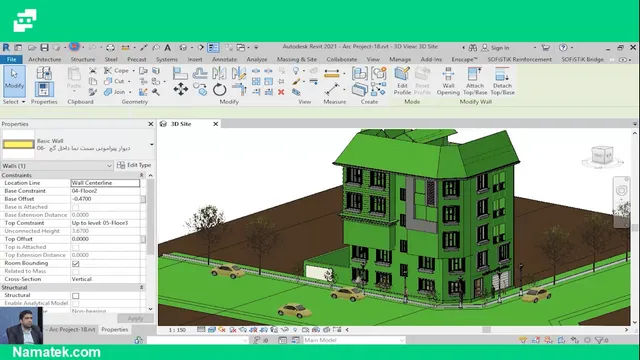The height and width of the screenshot is (360, 640).
Task: Click the Edit Type button
Action: [134, 165]
